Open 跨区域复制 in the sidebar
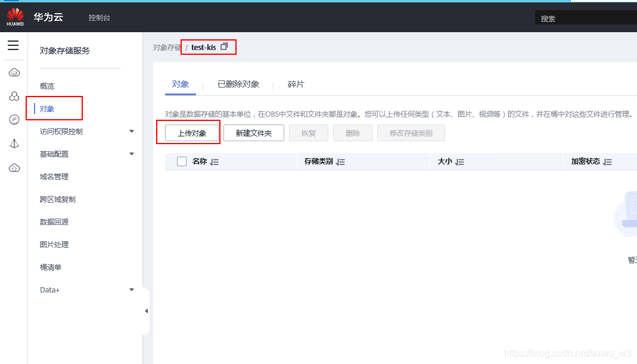637x364 pixels. (58, 200)
